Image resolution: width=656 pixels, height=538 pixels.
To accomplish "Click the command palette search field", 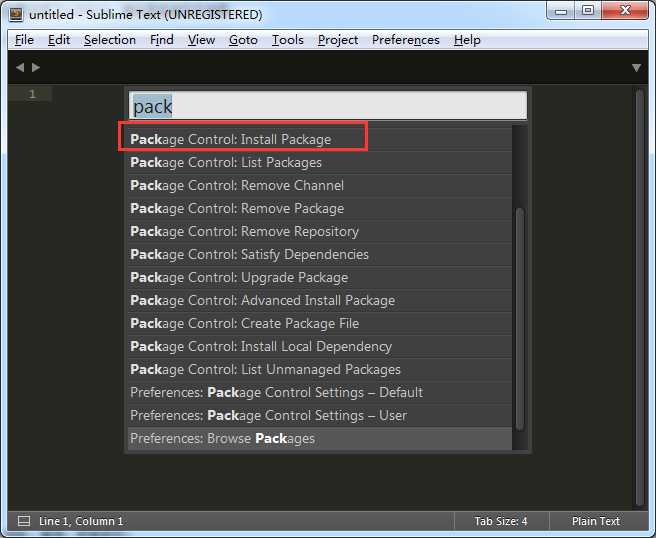I will coord(328,106).
